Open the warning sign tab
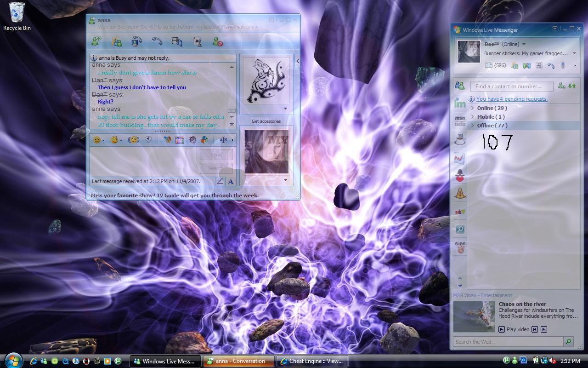Viewport: 588px width, 368px height. [459, 193]
